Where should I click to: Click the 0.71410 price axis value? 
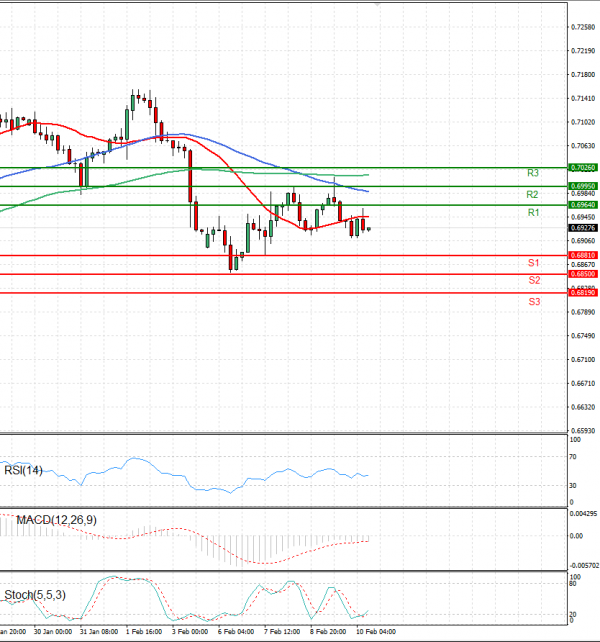583,98
